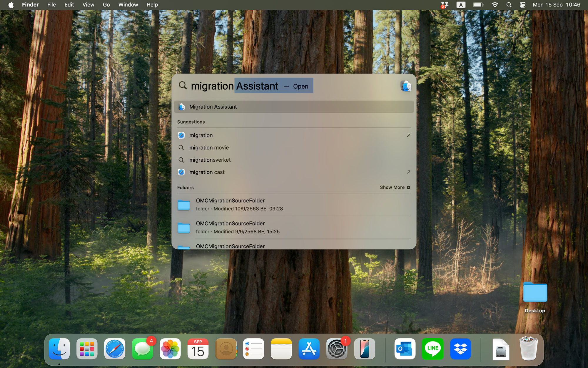
Task: Click Spotlight search icon in menu bar
Action: (x=509, y=5)
